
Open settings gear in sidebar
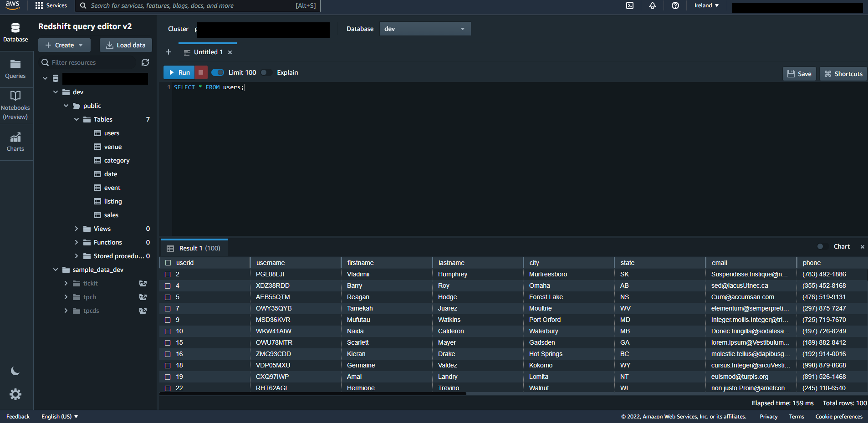(x=15, y=394)
